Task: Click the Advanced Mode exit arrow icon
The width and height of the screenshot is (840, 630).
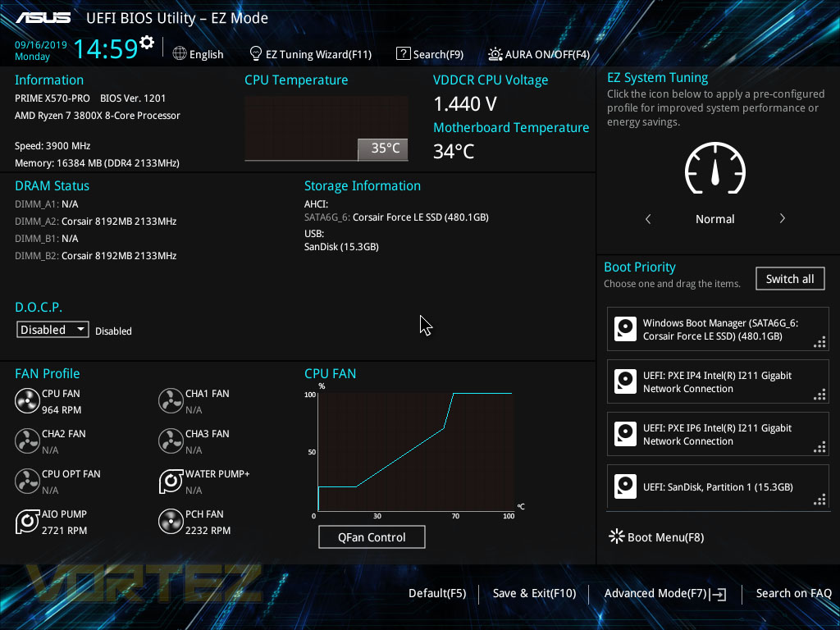Action: point(718,594)
